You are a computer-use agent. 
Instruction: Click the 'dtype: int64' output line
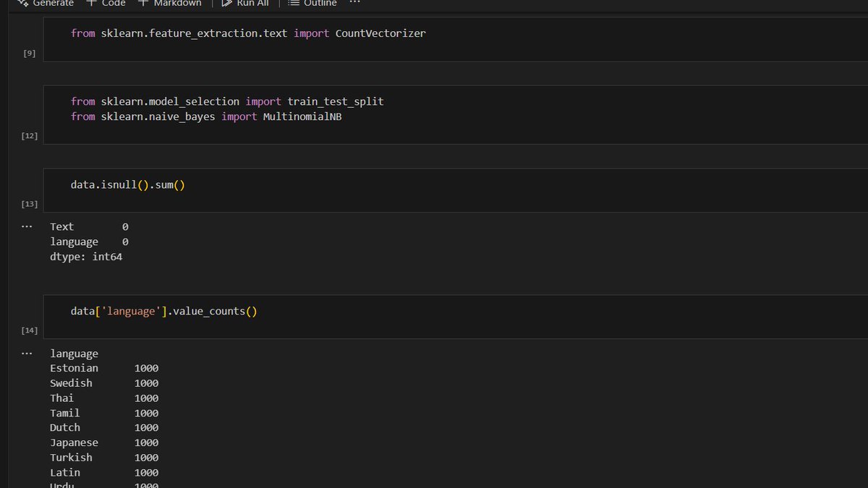pyautogui.click(x=86, y=257)
